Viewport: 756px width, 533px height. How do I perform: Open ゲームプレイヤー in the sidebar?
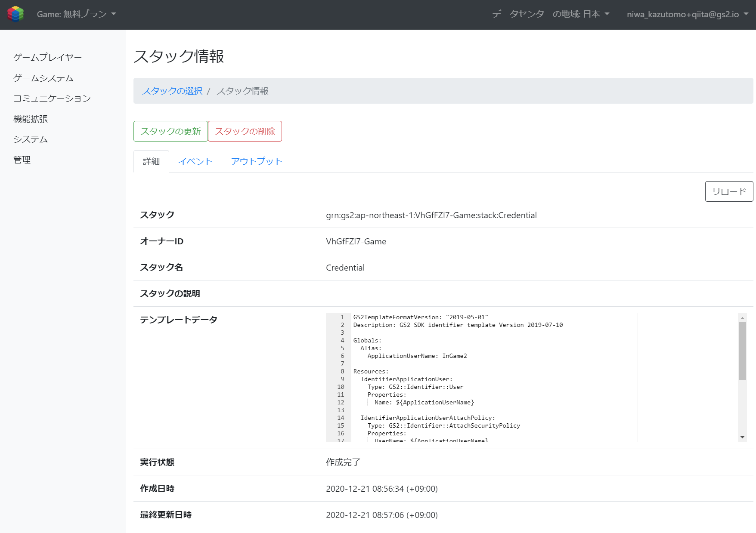tap(47, 57)
